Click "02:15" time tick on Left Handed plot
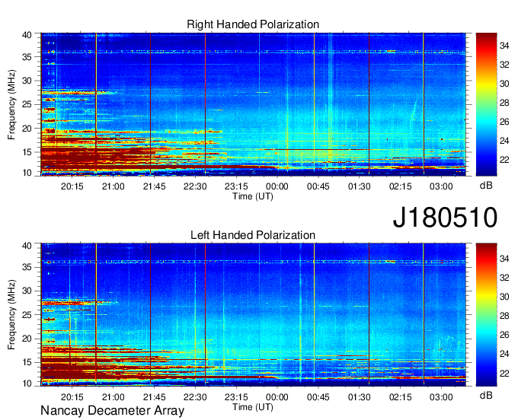518x420 pixels. click(x=401, y=397)
